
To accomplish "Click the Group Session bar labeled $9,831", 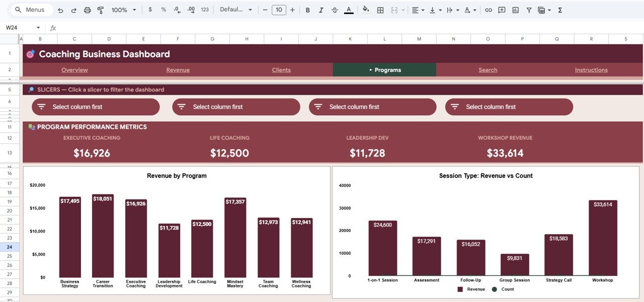I will [515, 265].
